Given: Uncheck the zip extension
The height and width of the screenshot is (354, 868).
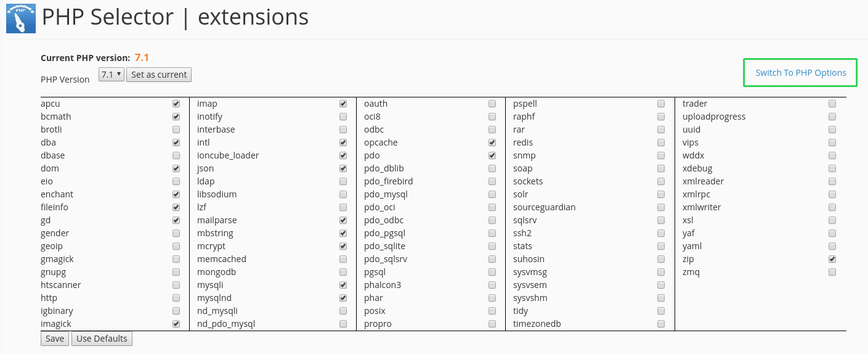Looking at the screenshot, I should pyautogui.click(x=832, y=259).
